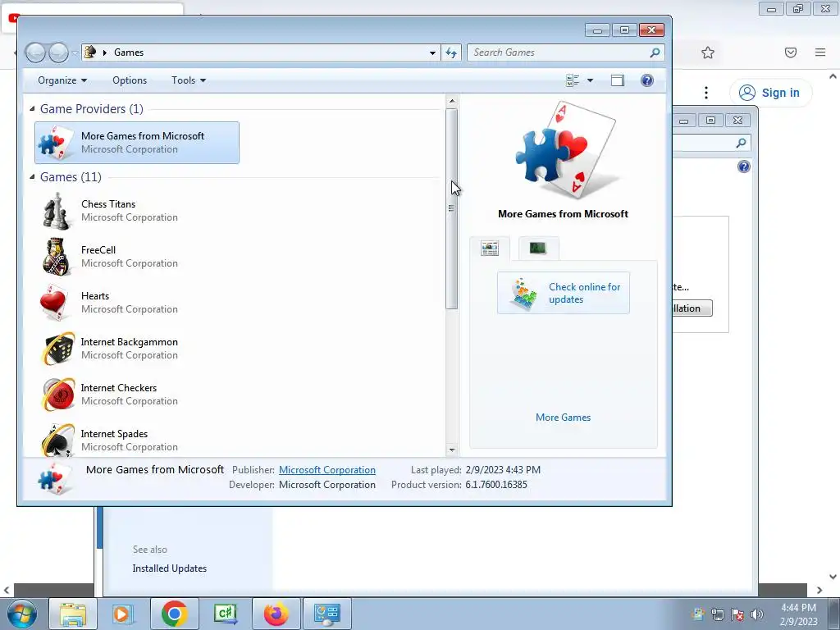Image resolution: width=840 pixels, height=630 pixels.
Task: Click the Firefox bookmark star icon
Action: coord(708,52)
